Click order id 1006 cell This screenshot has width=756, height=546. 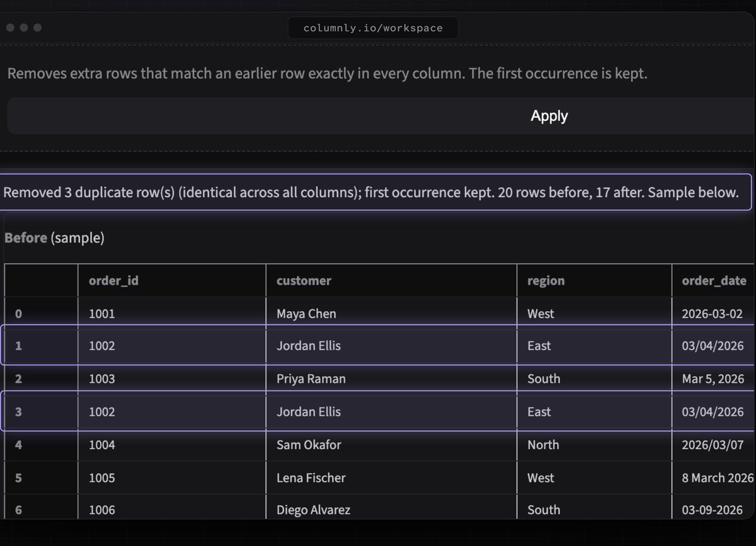(172, 508)
